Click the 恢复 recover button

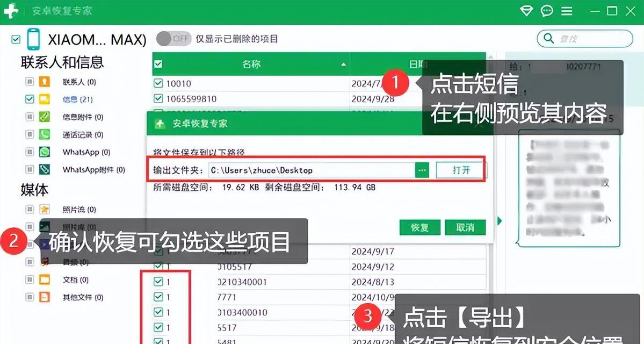[x=419, y=227]
